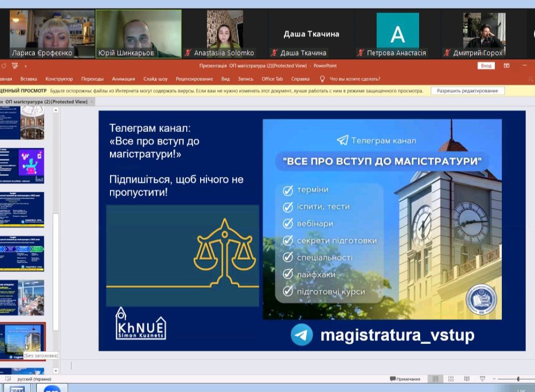This screenshot has width=535, height=392.
Task: Click Разрешить редактирование button
Action: tap(468, 91)
